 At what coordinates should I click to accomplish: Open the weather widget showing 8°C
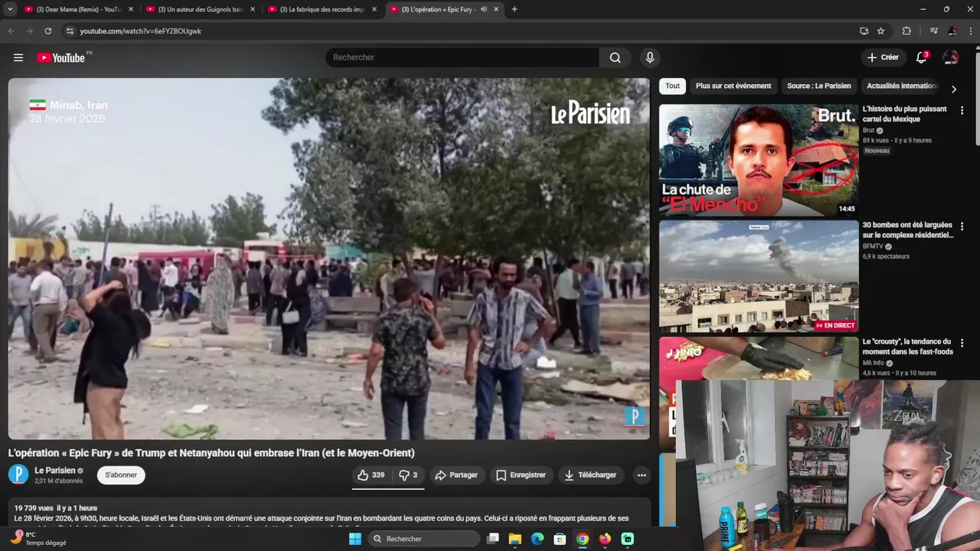point(38,539)
